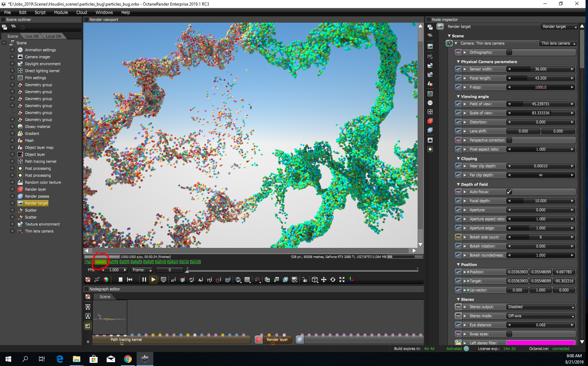Collapse the Physical Camera parameters section

pyautogui.click(x=458, y=62)
